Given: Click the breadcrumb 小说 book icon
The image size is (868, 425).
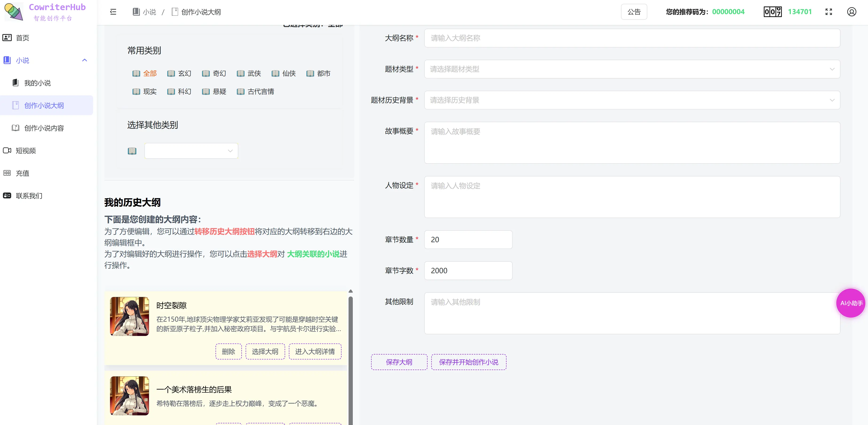Looking at the screenshot, I should 136,12.
